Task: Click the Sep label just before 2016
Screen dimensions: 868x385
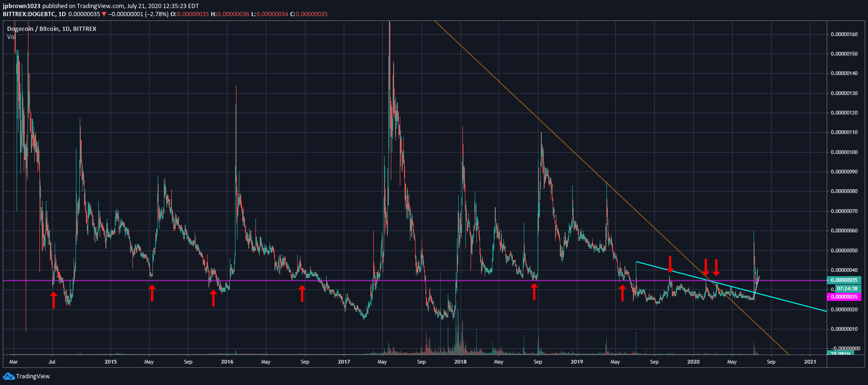Action: click(x=188, y=362)
